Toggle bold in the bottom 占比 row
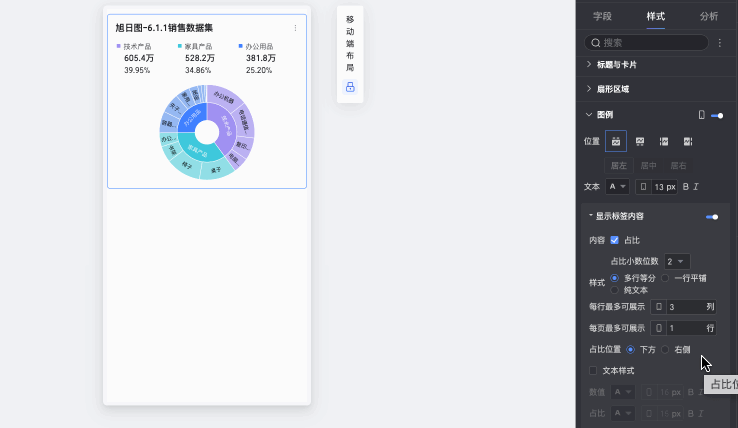738x428 pixels. [690, 413]
